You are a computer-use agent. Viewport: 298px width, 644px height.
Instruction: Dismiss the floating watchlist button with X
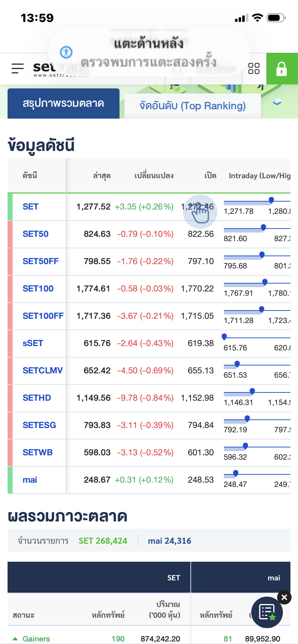pos(284,597)
